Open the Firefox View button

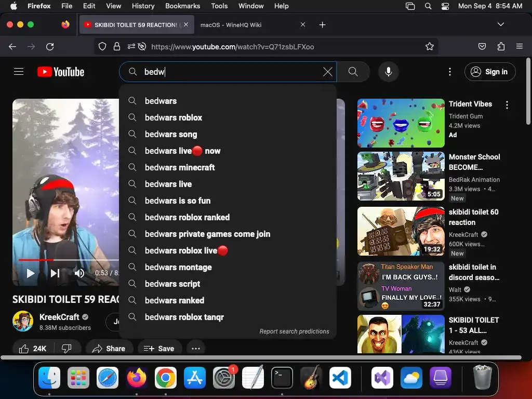(x=65, y=24)
